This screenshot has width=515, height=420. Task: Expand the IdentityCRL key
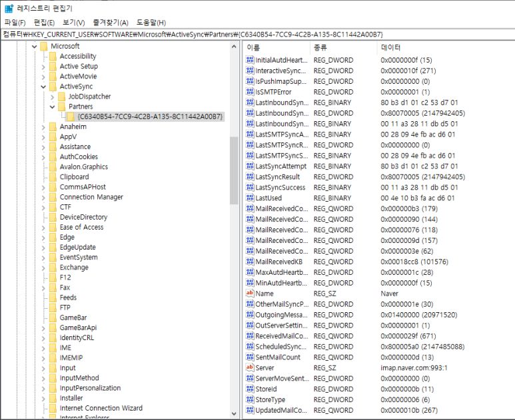coord(43,338)
